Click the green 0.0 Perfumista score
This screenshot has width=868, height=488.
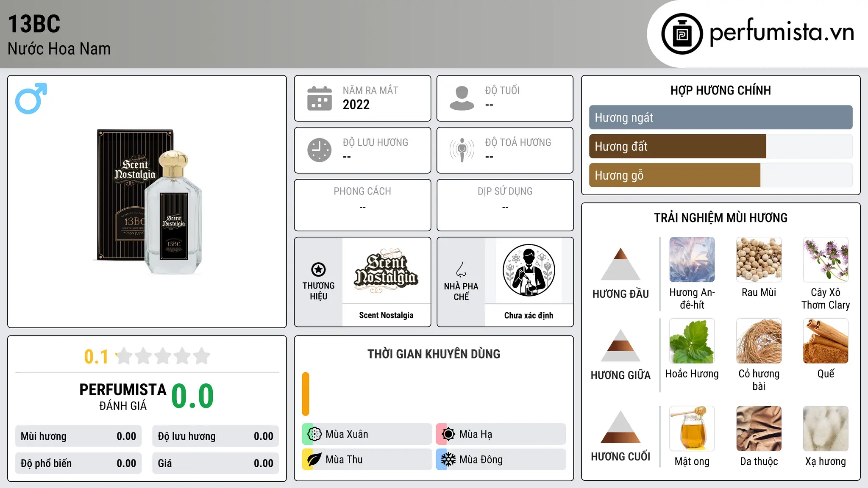[192, 396]
